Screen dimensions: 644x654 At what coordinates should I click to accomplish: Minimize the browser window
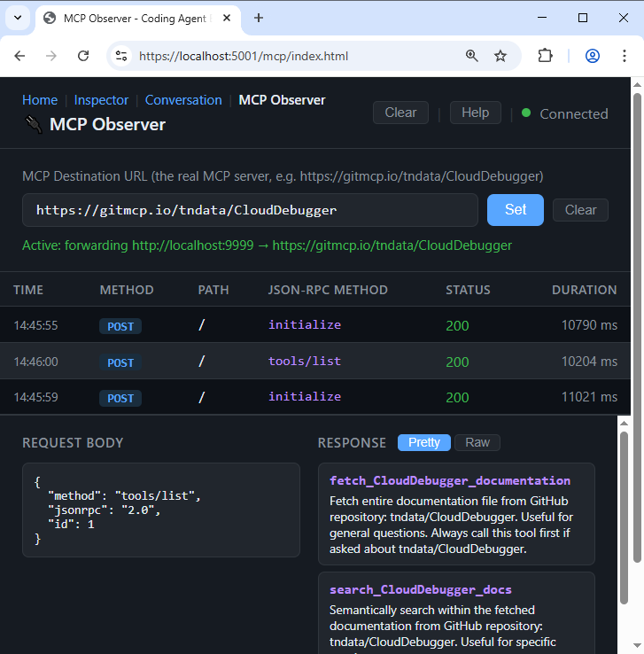(542, 18)
